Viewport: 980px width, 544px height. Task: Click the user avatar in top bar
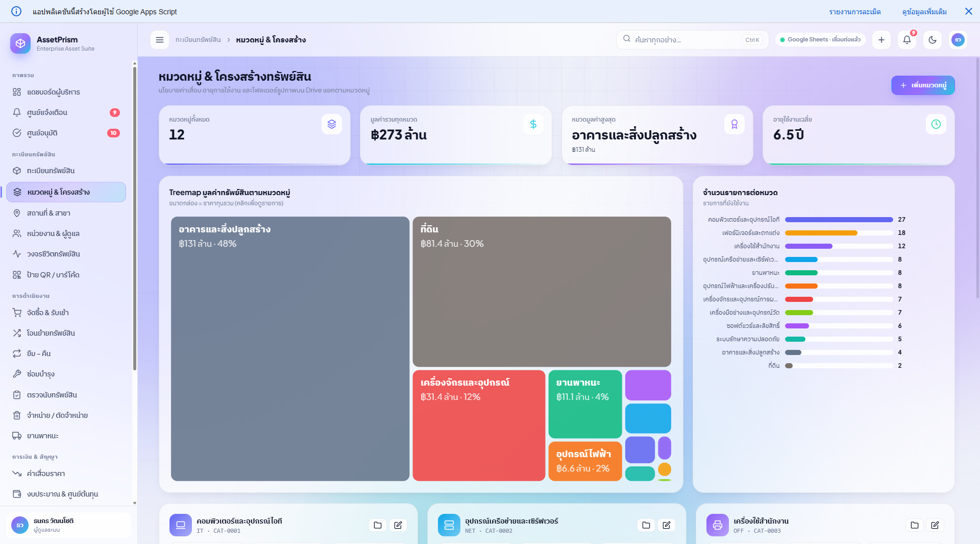coord(958,40)
